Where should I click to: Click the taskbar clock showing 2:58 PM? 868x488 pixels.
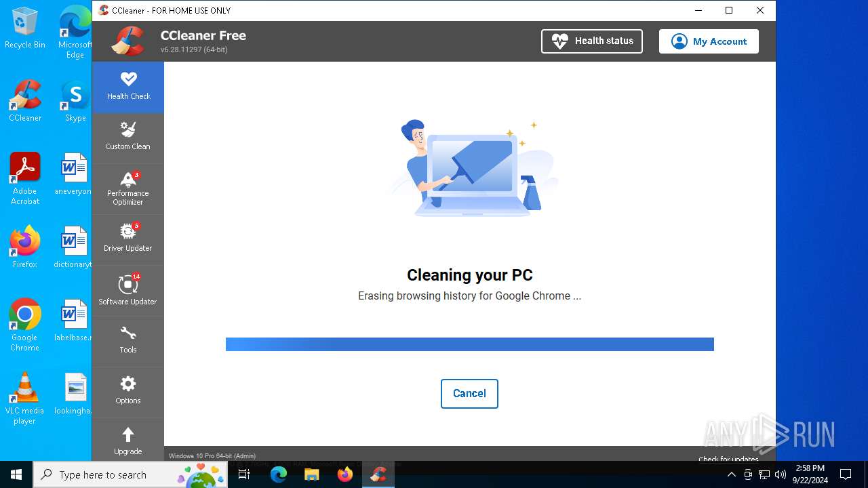(x=810, y=474)
